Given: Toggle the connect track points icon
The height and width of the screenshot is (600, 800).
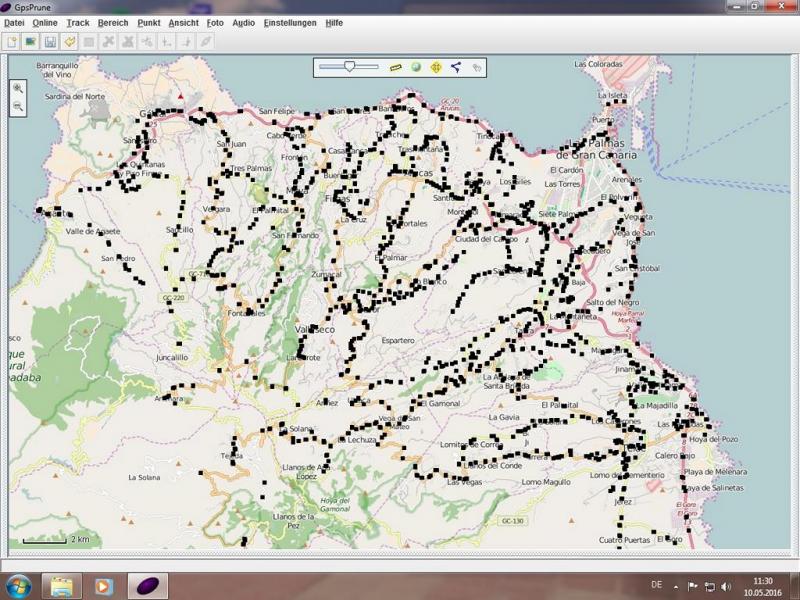Looking at the screenshot, I should click(455, 67).
